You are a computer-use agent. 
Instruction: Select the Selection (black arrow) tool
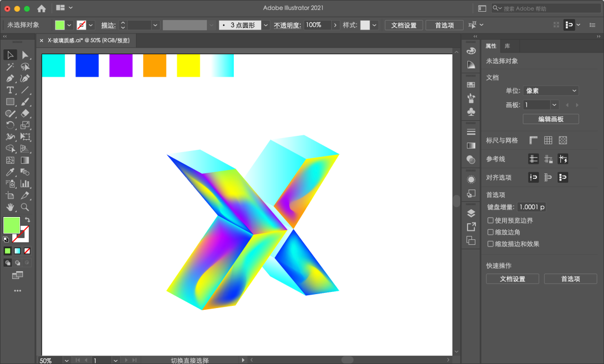(10, 55)
